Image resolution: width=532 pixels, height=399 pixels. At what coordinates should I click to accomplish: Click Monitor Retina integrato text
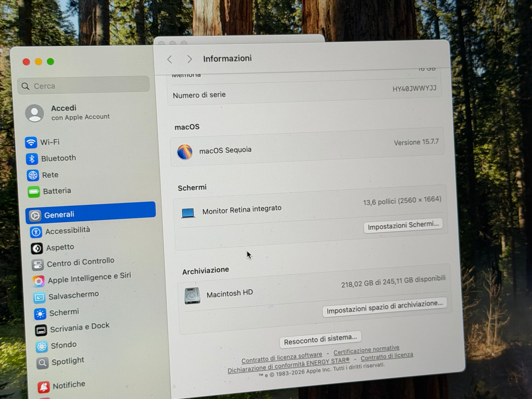tap(242, 210)
